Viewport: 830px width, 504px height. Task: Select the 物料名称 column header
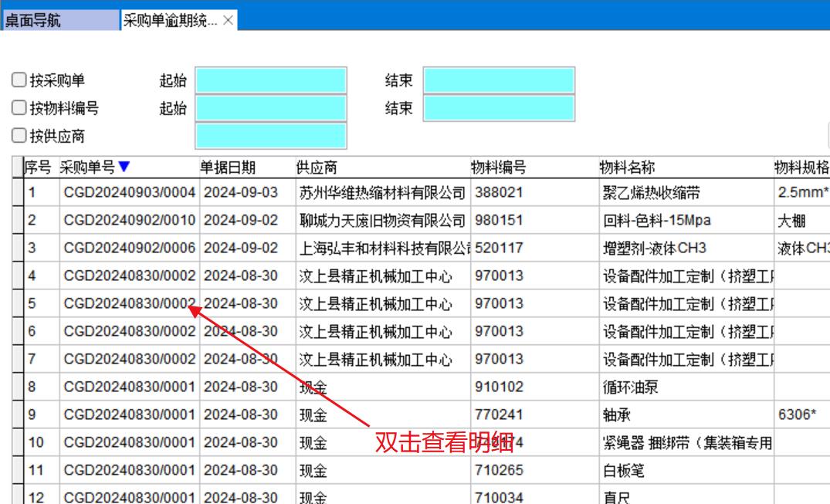[x=627, y=167]
